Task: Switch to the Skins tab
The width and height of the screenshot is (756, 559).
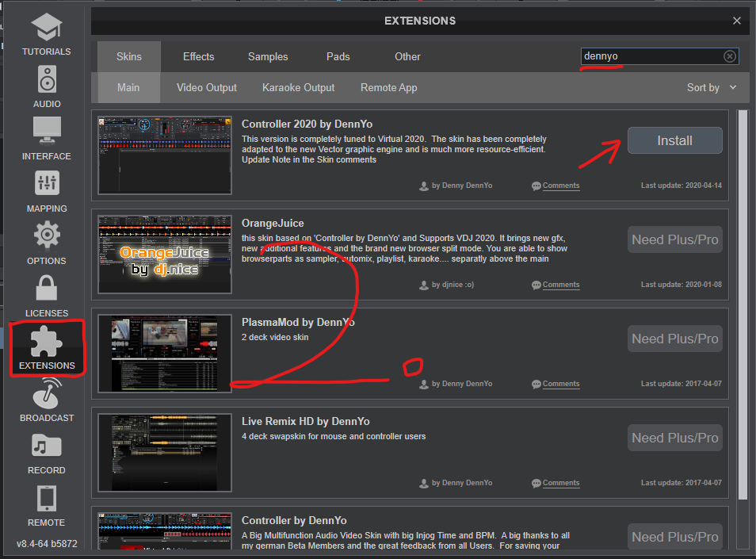Action: (128, 56)
